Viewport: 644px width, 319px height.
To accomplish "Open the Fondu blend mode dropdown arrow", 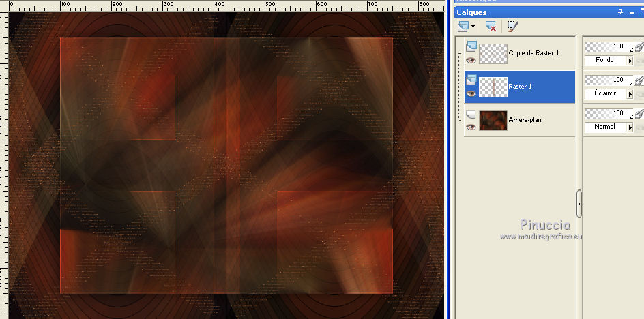I will tap(630, 61).
